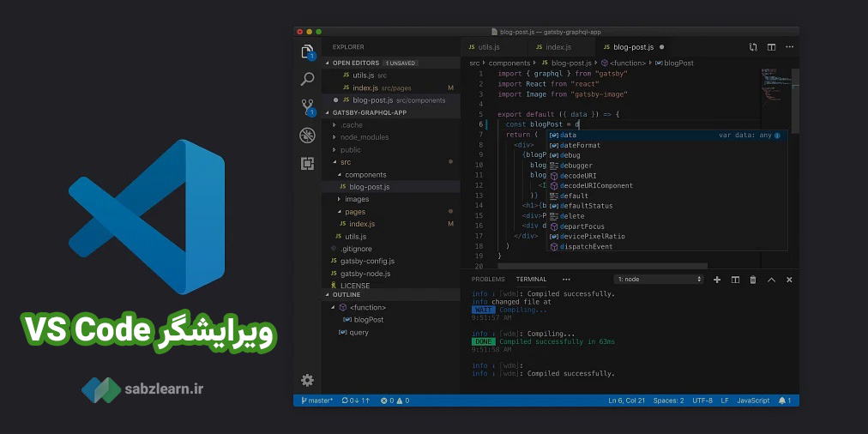Viewport: 868px width, 434px height.
Task: Select dateFormat from suggestions
Action: [x=667, y=145]
